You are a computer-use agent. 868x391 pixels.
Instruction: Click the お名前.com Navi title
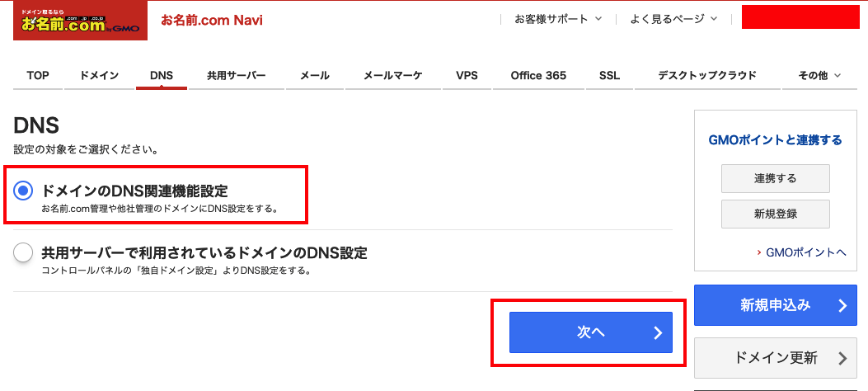pyautogui.click(x=212, y=21)
